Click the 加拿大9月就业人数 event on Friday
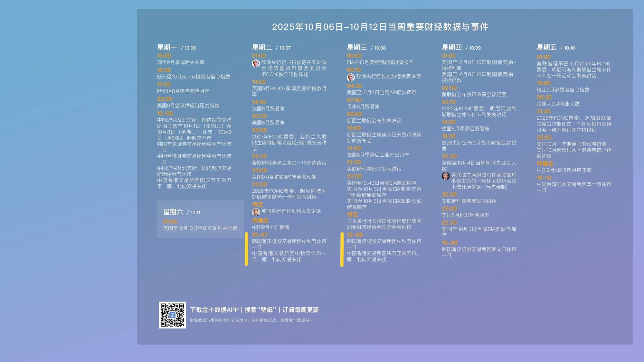This screenshot has width=644, height=362. click(558, 104)
